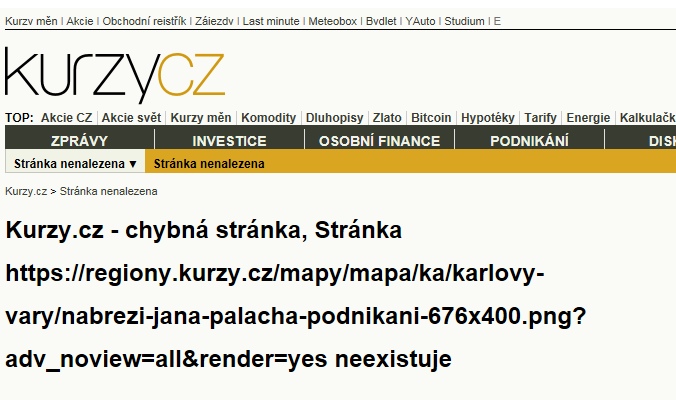Open the Bydlet link

(381, 21)
